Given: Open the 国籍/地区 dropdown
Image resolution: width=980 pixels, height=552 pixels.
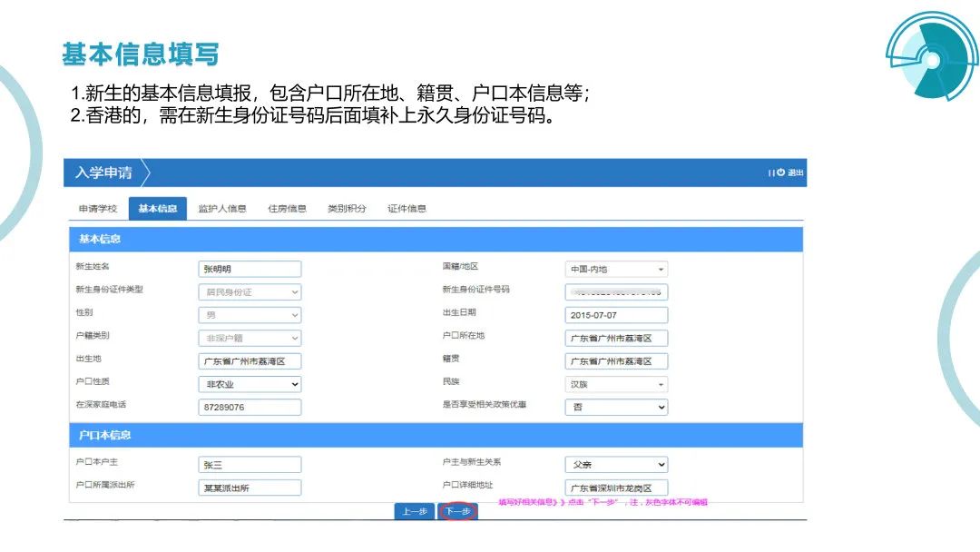Looking at the screenshot, I should [x=616, y=269].
